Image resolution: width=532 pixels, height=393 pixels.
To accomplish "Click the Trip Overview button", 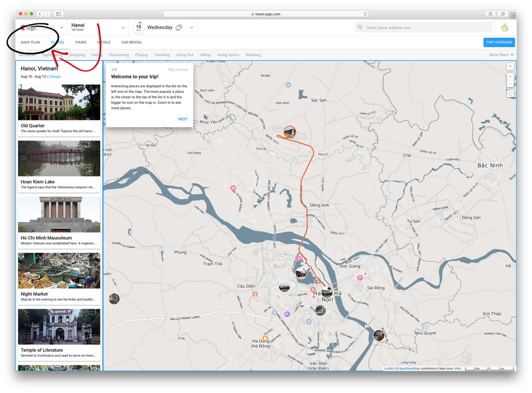I will point(499,43).
